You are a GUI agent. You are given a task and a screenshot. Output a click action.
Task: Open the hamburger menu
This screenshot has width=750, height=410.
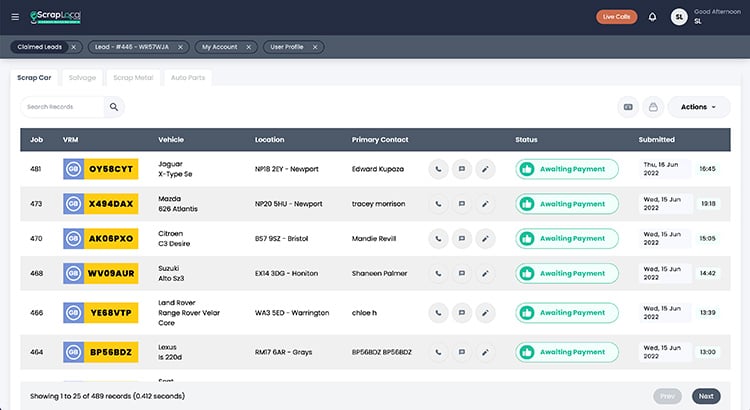(15, 17)
